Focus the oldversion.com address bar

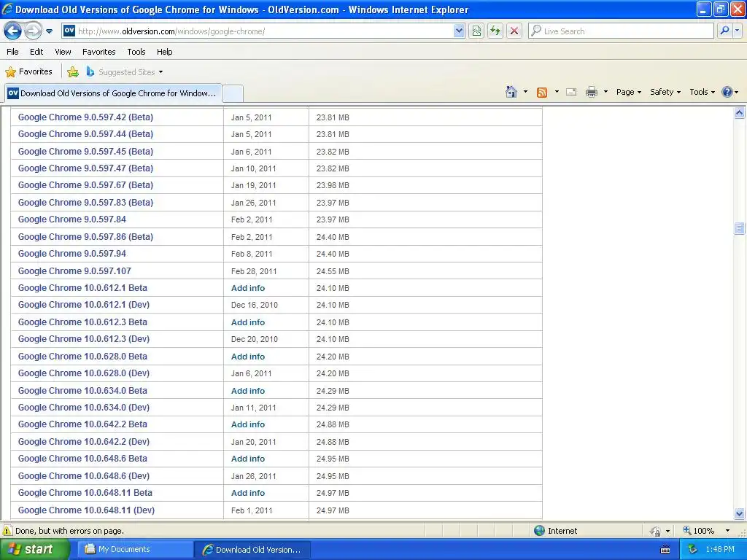coord(263,31)
